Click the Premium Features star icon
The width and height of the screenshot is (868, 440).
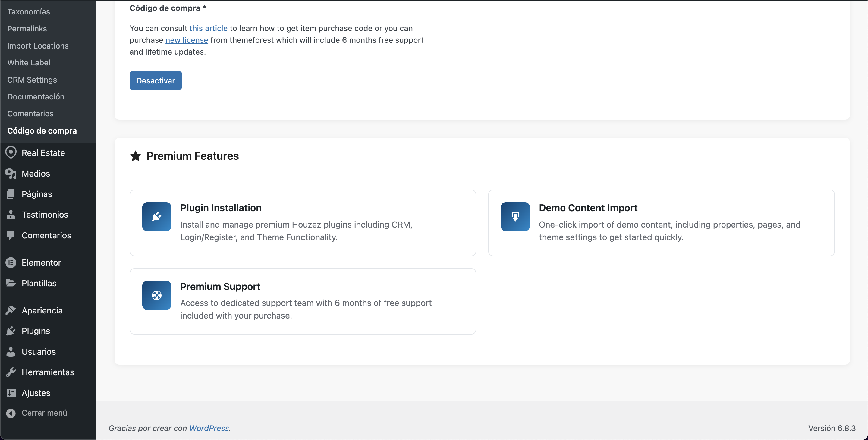[x=135, y=156]
